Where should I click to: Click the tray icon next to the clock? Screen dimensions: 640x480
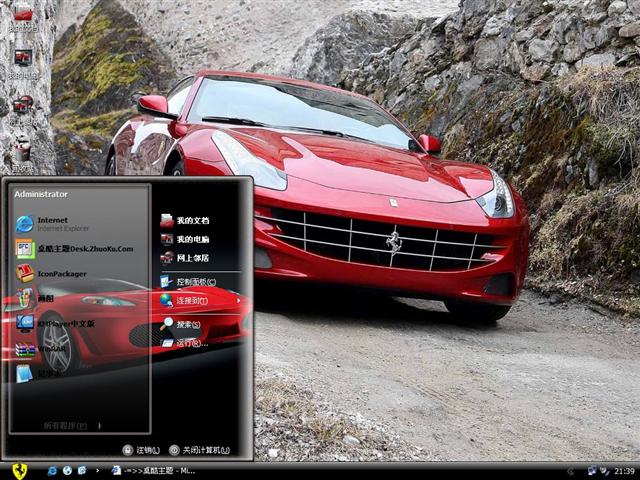[x=604, y=471]
